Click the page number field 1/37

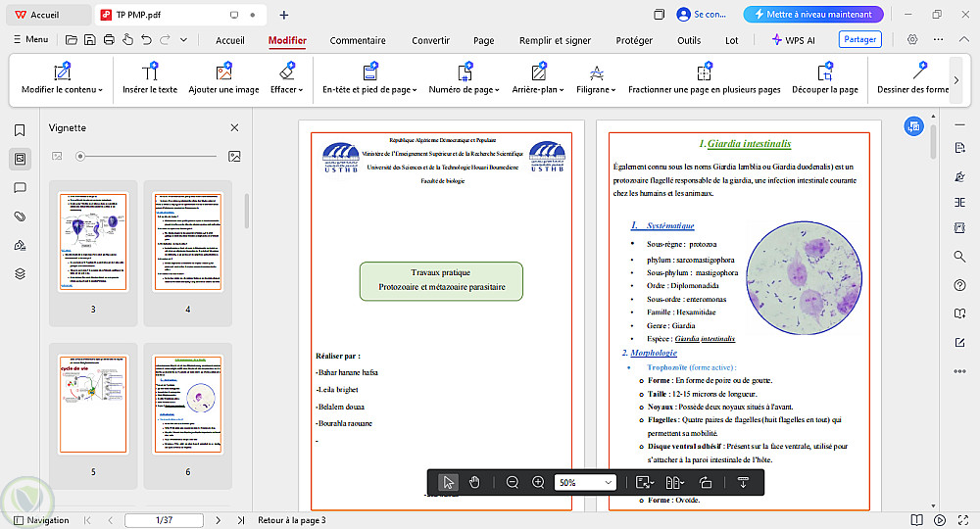164,519
